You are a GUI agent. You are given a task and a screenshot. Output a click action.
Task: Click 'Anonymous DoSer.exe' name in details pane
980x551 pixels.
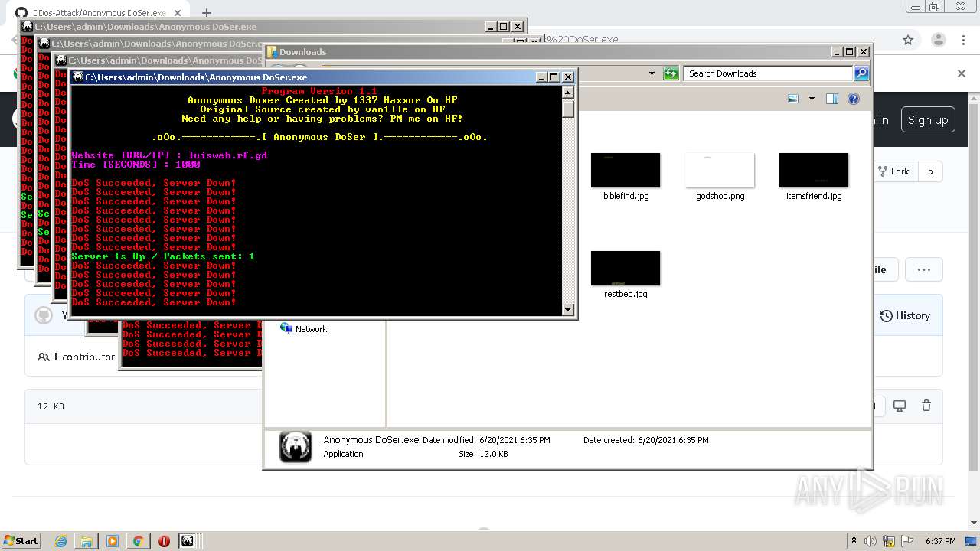371,440
